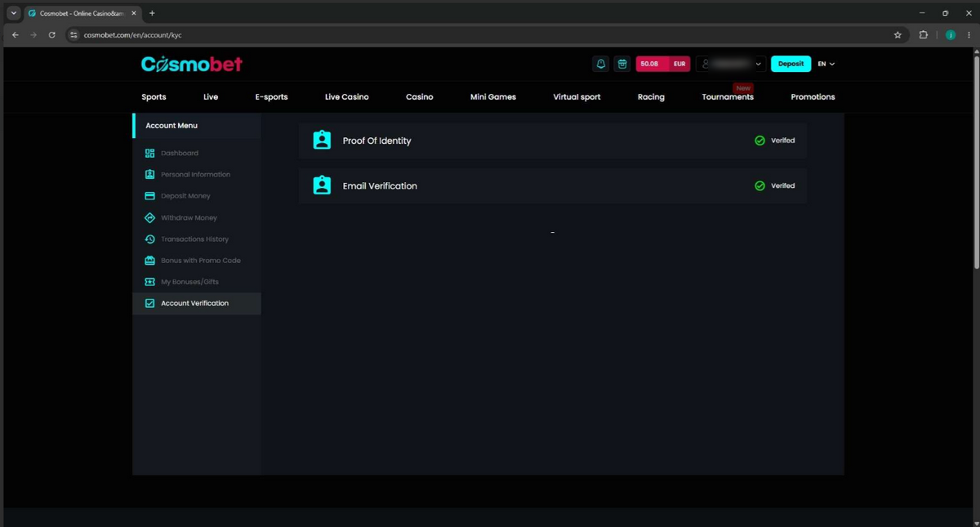Image resolution: width=980 pixels, height=527 pixels.
Task: Open Mini Games
Action: [x=493, y=96]
